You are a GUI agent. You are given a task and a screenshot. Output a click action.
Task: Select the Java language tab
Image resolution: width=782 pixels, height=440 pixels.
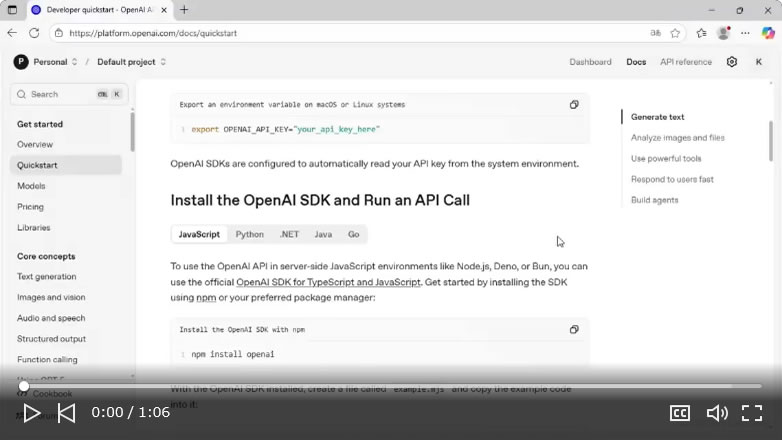[323, 234]
